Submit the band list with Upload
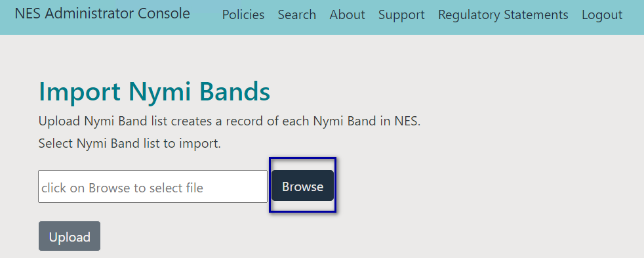Viewport: 644px width, 258px height. [70, 236]
